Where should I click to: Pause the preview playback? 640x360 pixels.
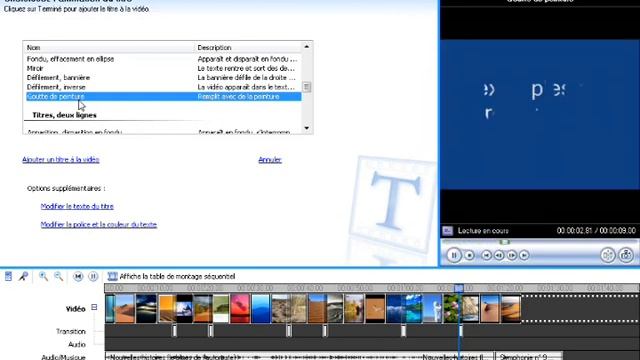coord(454,255)
